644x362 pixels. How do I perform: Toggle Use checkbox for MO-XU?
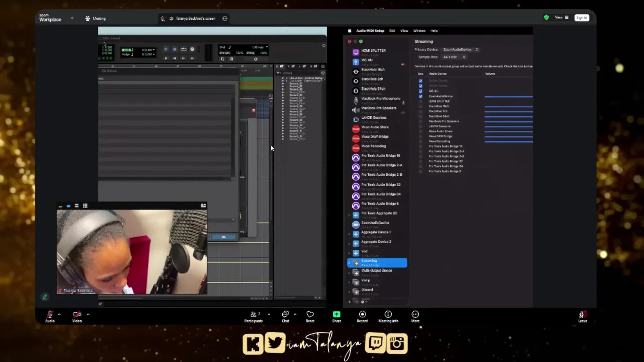coord(421,91)
